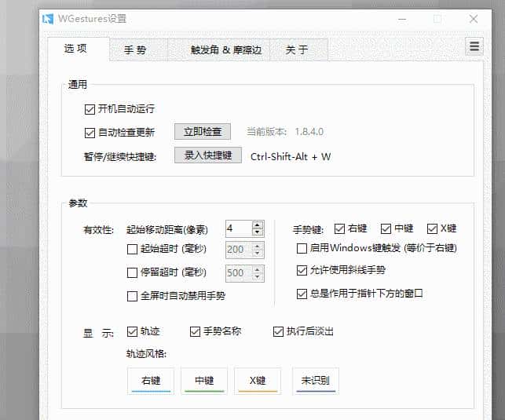The width and height of the screenshot is (505, 420).
Task: Enable 起始超时 (毫秒) checkbox
Action: tap(133, 249)
